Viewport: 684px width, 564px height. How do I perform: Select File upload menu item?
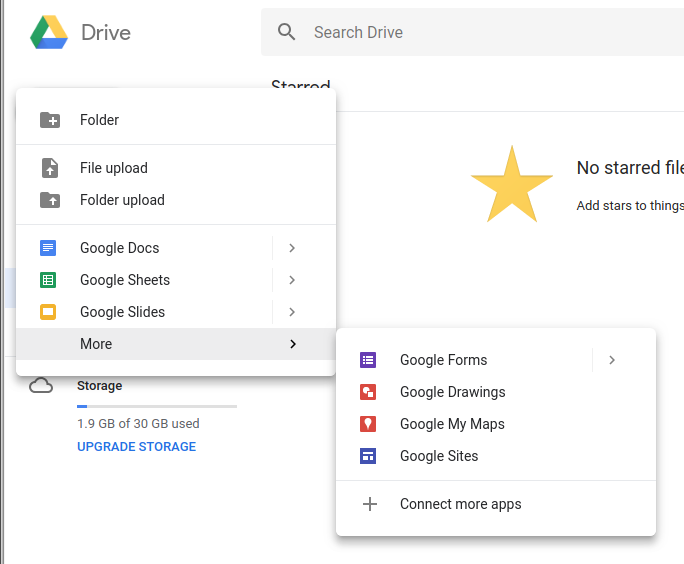(x=176, y=168)
